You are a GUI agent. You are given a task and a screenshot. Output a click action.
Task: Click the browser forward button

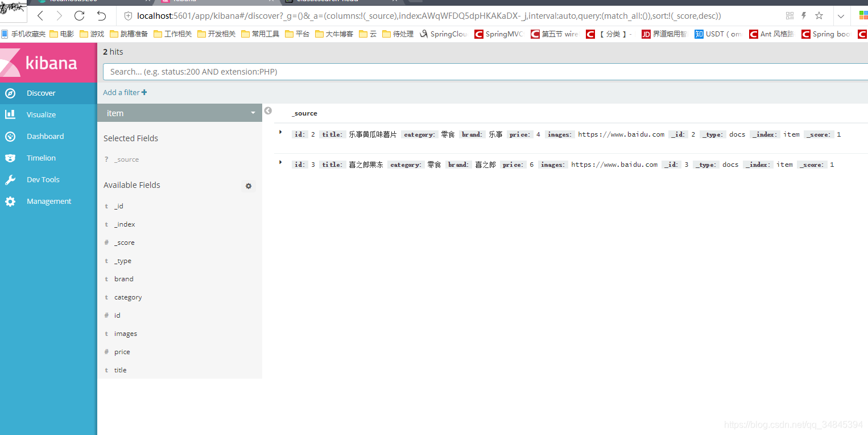59,15
